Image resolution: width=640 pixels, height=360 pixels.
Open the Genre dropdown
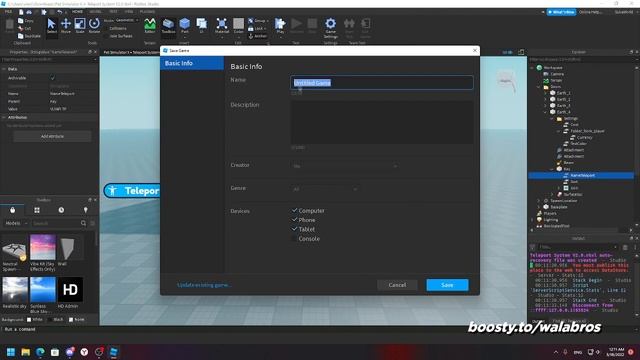point(325,189)
